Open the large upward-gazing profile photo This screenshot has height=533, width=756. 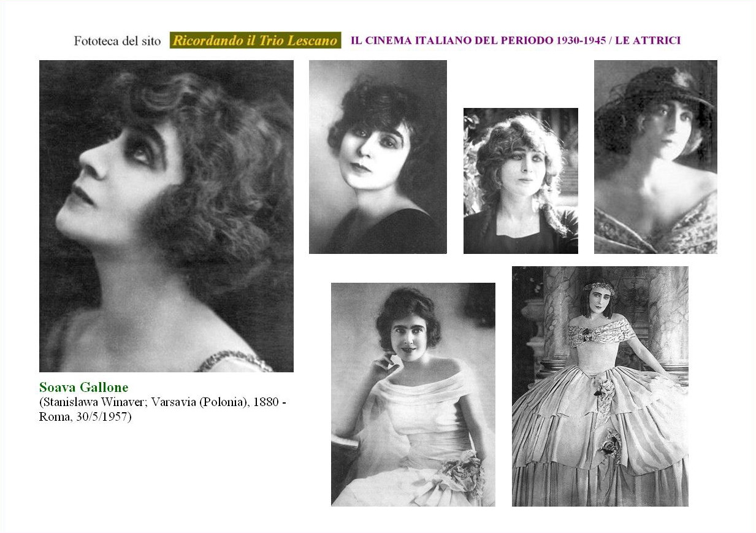[x=166, y=215]
